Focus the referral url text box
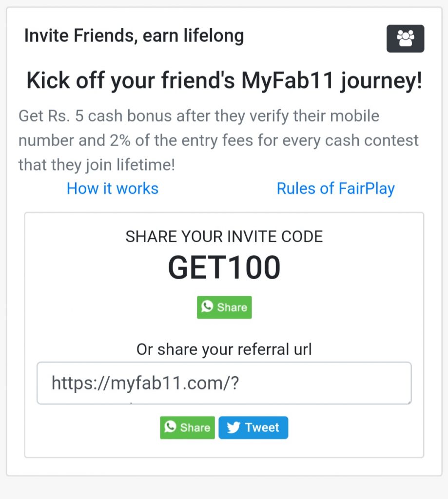 (224, 383)
